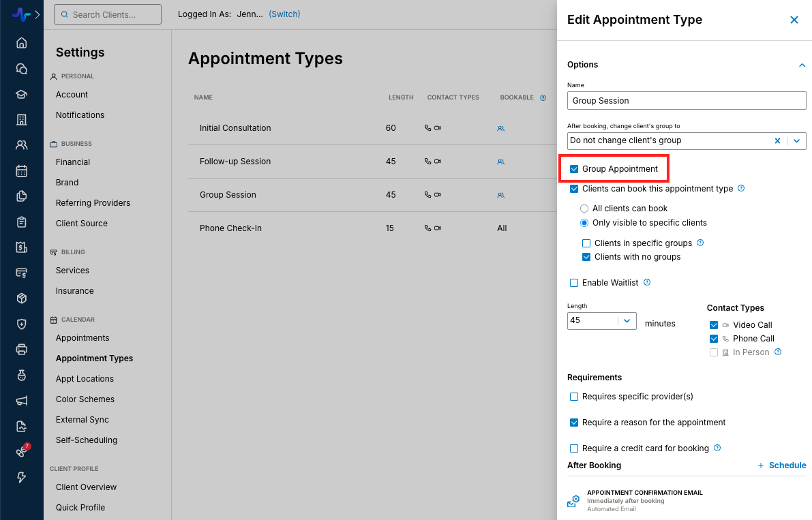Open the clipboard forms sidebar icon
The width and height of the screenshot is (812, 520).
click(x=21, y=222)
